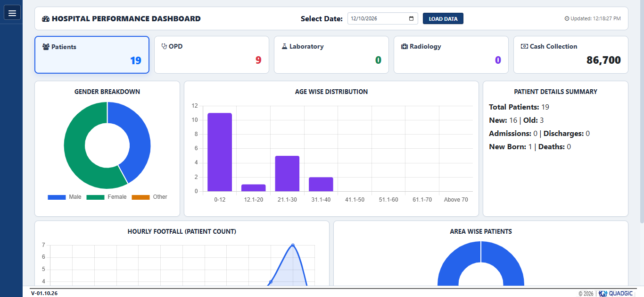Open the calendar picker in date field

(411, 19)
